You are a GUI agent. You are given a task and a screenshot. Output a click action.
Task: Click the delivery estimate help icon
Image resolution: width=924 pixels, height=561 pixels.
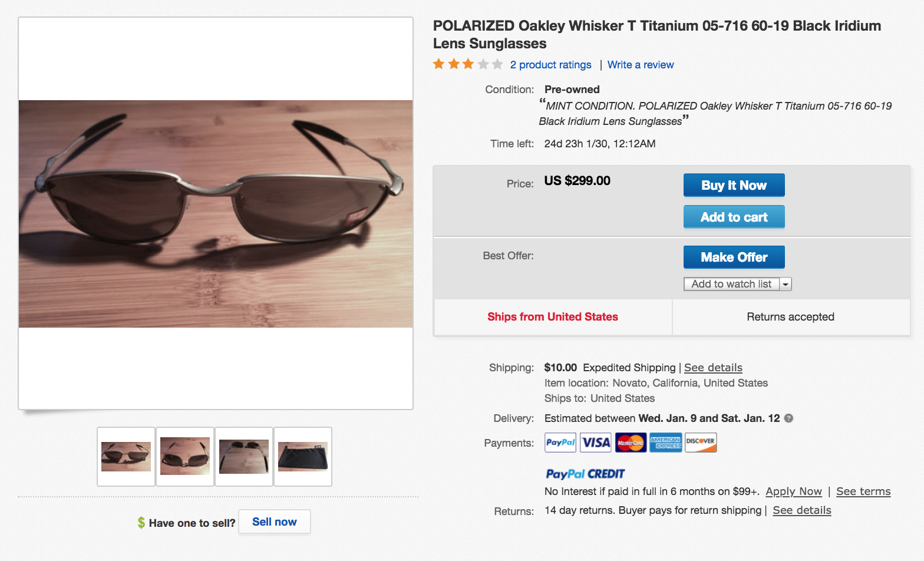point(788,418)
